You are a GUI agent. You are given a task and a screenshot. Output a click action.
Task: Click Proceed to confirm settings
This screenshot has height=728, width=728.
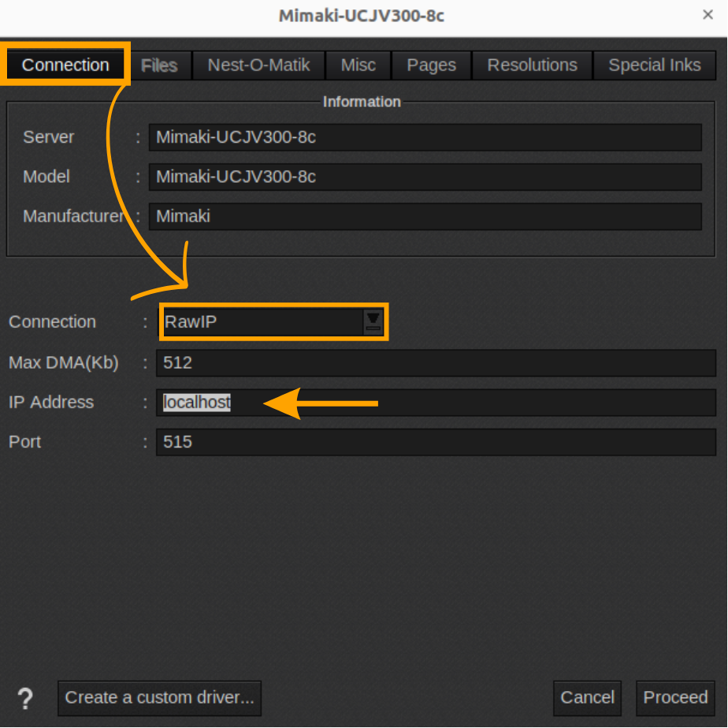click(x=675, y=698)
